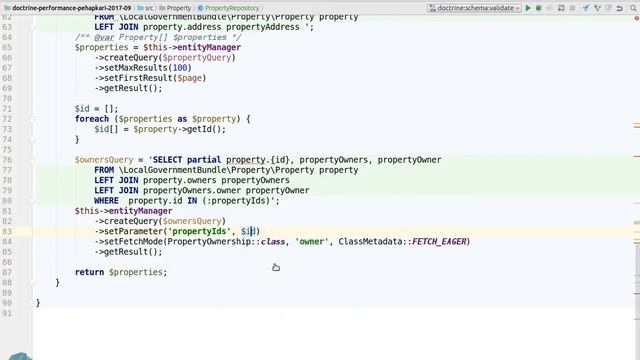Click getResult() on line 85
The image size is (640, 360).
133,251
